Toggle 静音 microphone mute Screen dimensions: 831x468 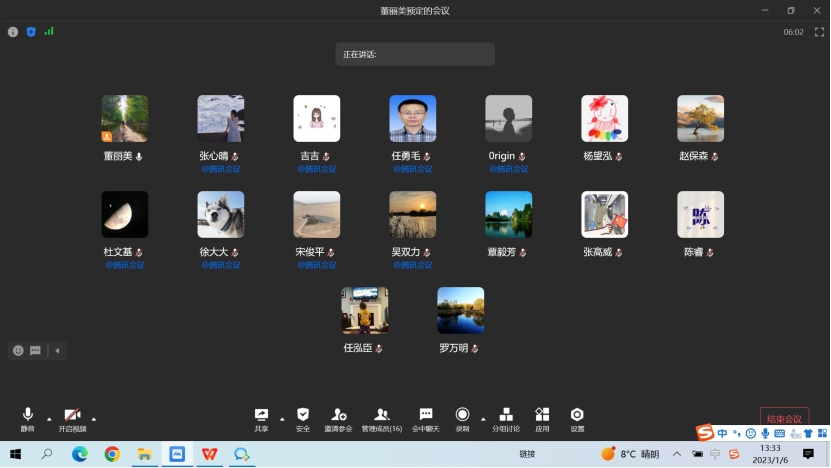27,417
